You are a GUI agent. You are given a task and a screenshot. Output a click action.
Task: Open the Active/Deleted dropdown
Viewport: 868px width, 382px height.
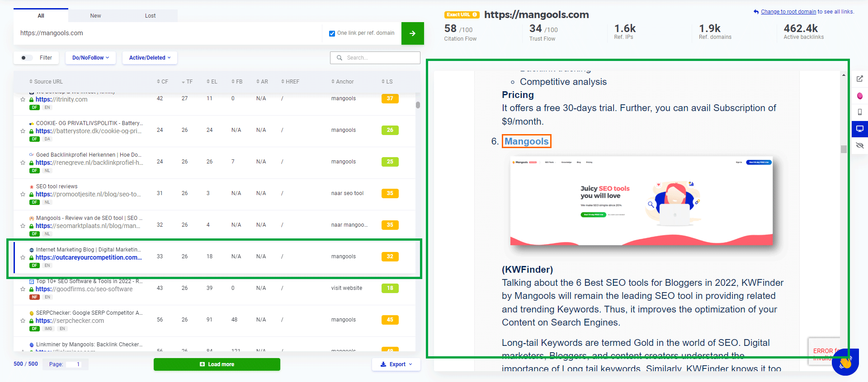tap(150, 58)
